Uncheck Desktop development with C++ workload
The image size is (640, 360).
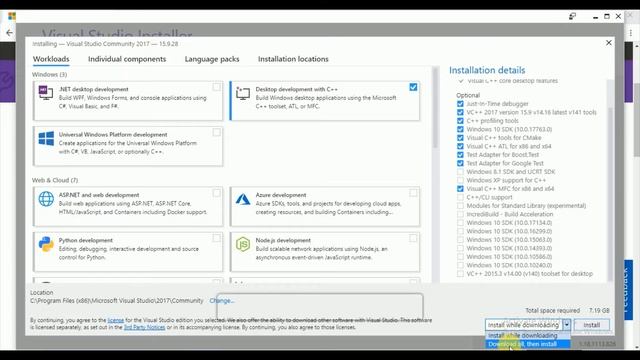pos(413,87)
